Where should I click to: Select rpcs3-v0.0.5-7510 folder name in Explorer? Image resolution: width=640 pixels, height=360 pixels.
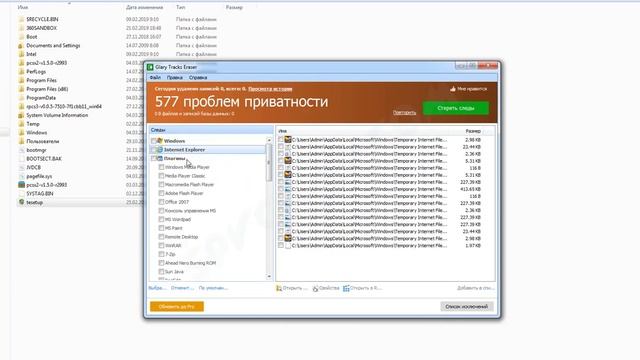pos(64,107)
